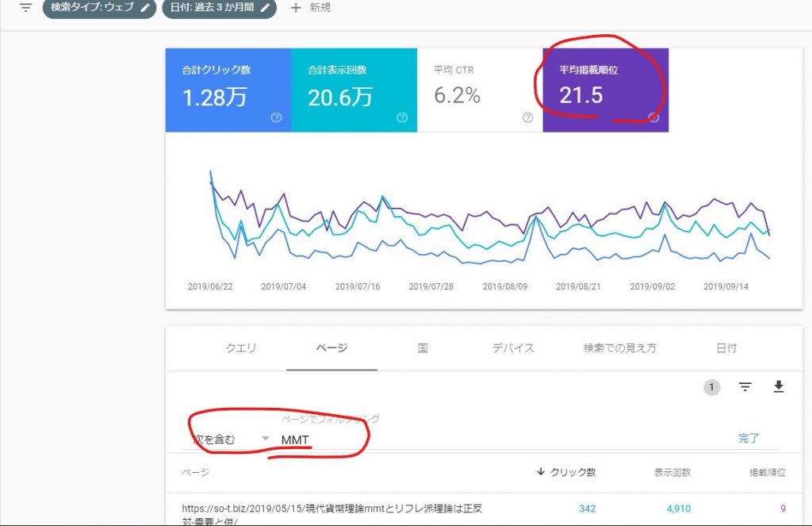
Task: Click 完了 to finish filtering
Action: 749,439
